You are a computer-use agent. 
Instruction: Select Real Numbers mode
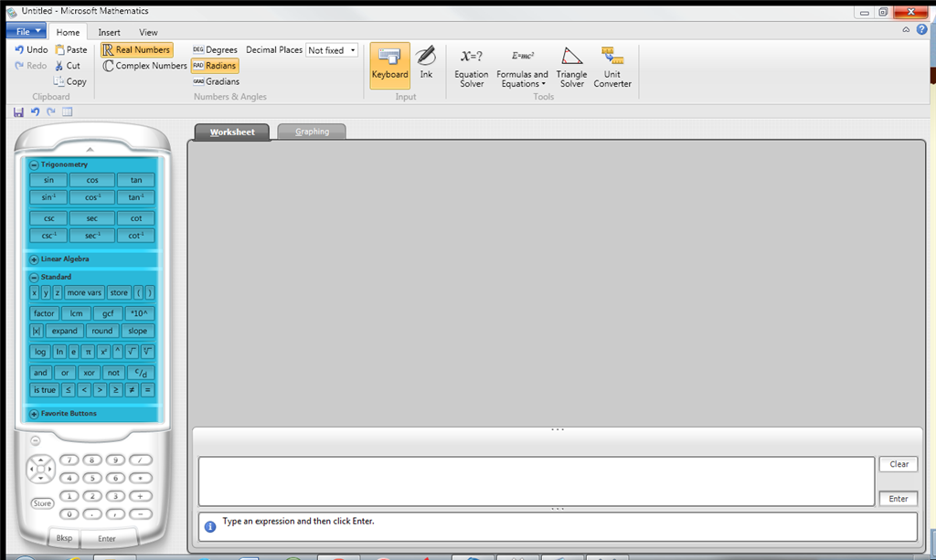coord(137,49)
